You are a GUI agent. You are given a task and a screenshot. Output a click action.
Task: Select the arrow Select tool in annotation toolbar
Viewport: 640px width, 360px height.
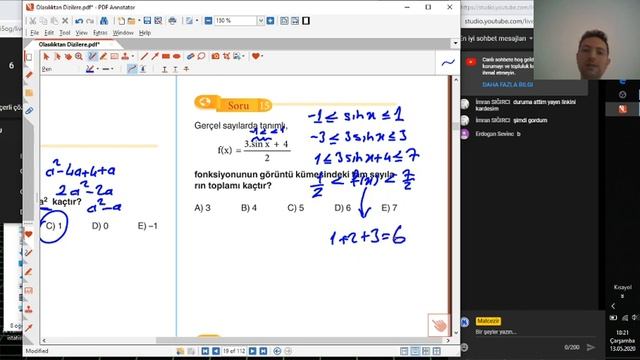46,56
